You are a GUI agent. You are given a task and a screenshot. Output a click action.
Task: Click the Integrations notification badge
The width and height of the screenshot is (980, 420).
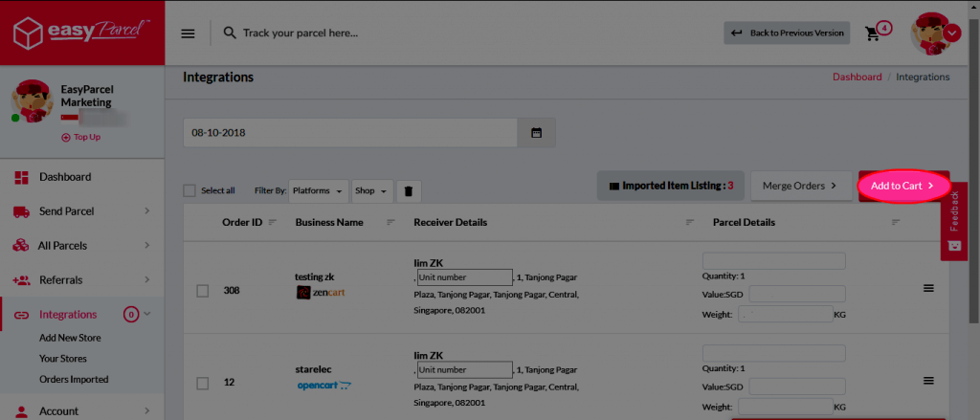pyautogui.click(x=130, y=315)
